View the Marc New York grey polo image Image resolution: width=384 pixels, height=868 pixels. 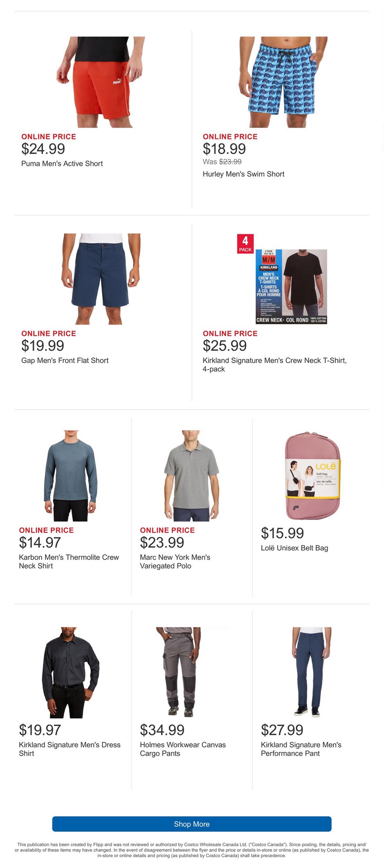pos(192,476)
